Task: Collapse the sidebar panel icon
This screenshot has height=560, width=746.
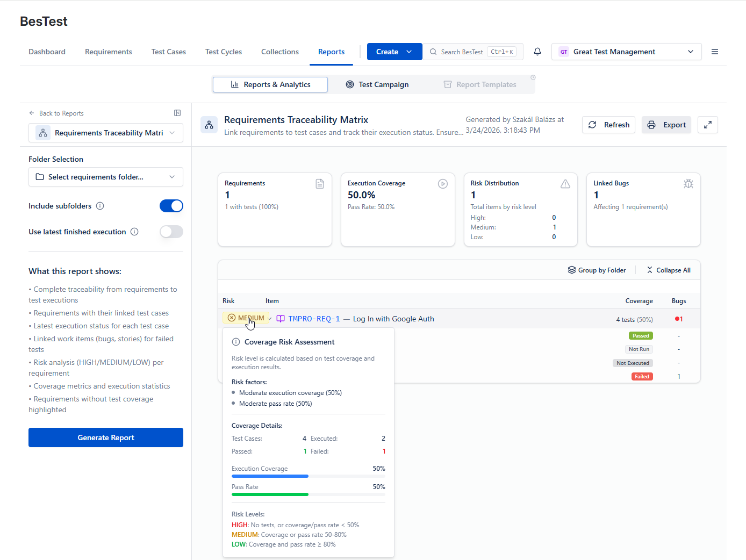Action: pos(177,113)
